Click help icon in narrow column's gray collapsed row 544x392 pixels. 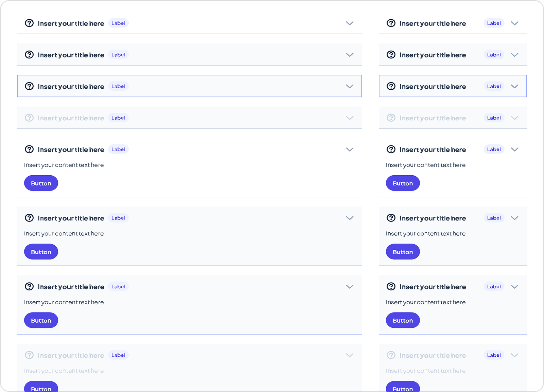coord(391,55)
